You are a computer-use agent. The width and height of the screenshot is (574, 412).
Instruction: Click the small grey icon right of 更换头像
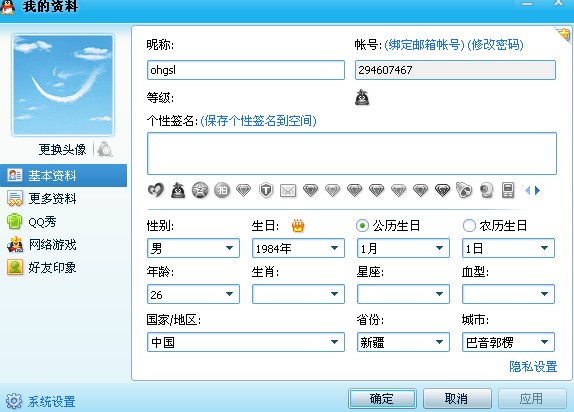(105, 149)
